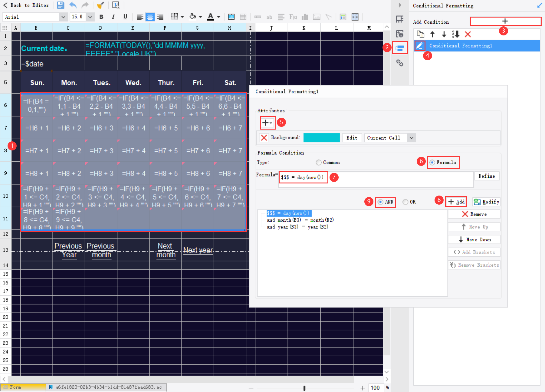Screen dimensions: 545x392
Task: Toggle underline formatting
Action: click(x=125, y=17)
